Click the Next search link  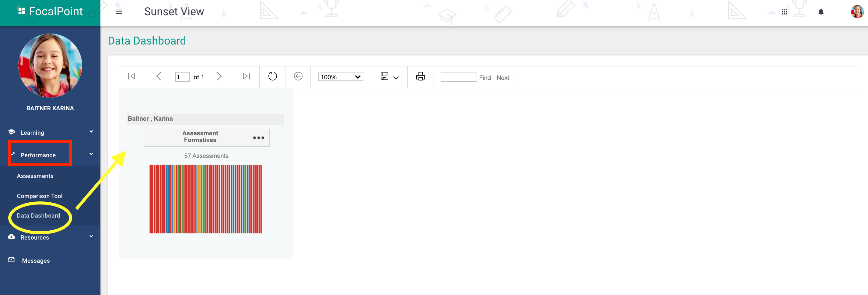pyautogui.click(x=503, y=78)
